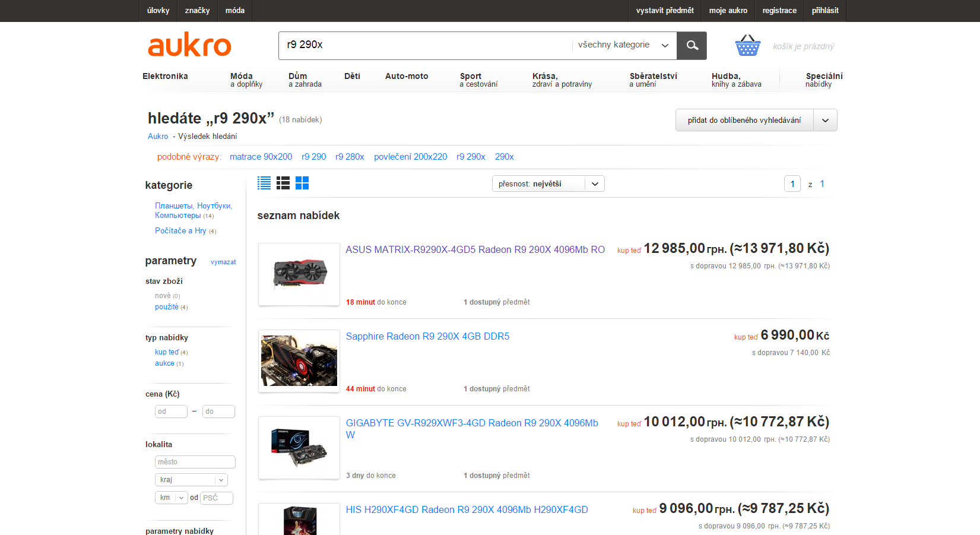Open ASUS MATRIX card thumbnail
The height and width of the screenshot is (535, 980).
coord(299,274)
